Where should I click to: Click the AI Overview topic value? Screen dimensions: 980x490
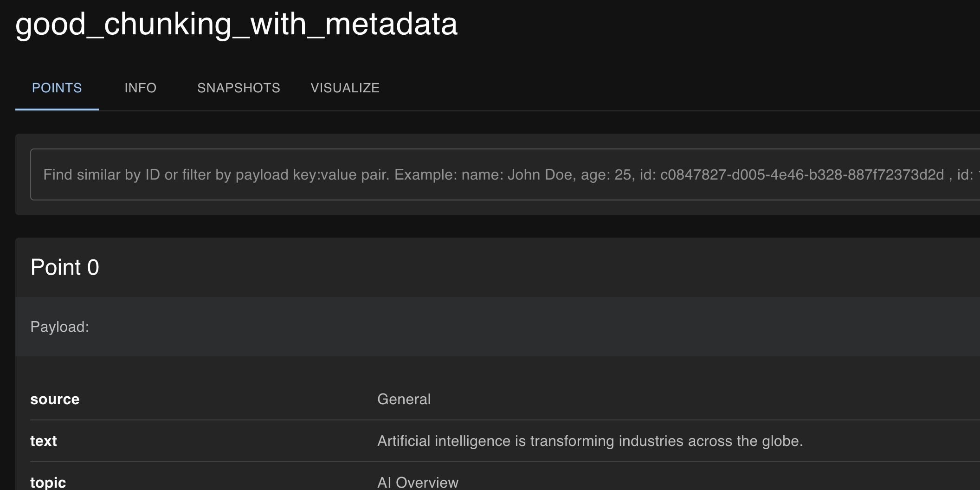pos(418,483)
